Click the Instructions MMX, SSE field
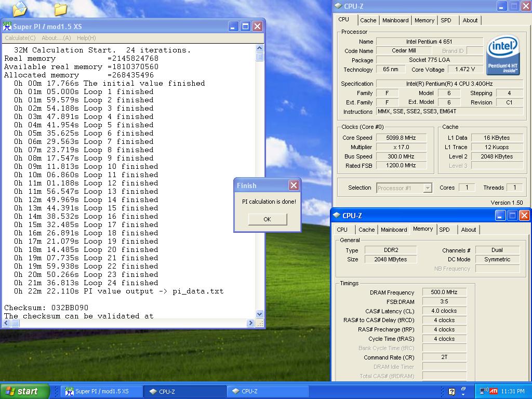 (449, 111)
